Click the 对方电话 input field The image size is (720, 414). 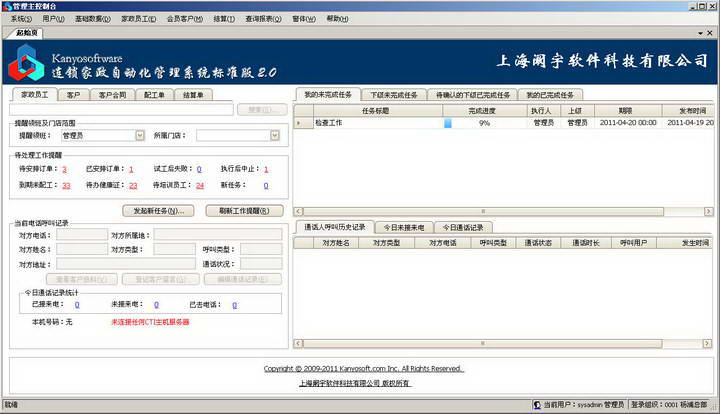82,235
